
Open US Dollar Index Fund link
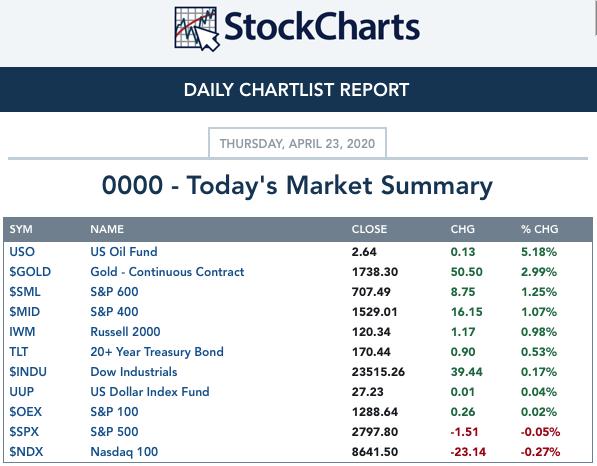(150, 392)
